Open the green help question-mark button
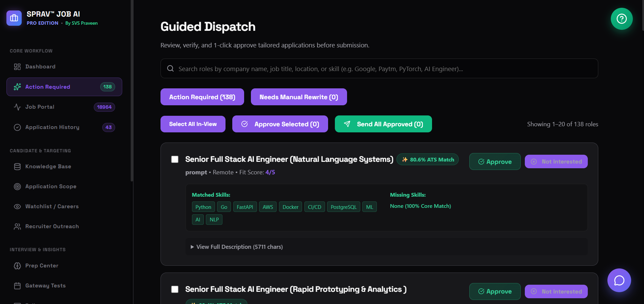 pyautogui.click(x=622, y=19)
